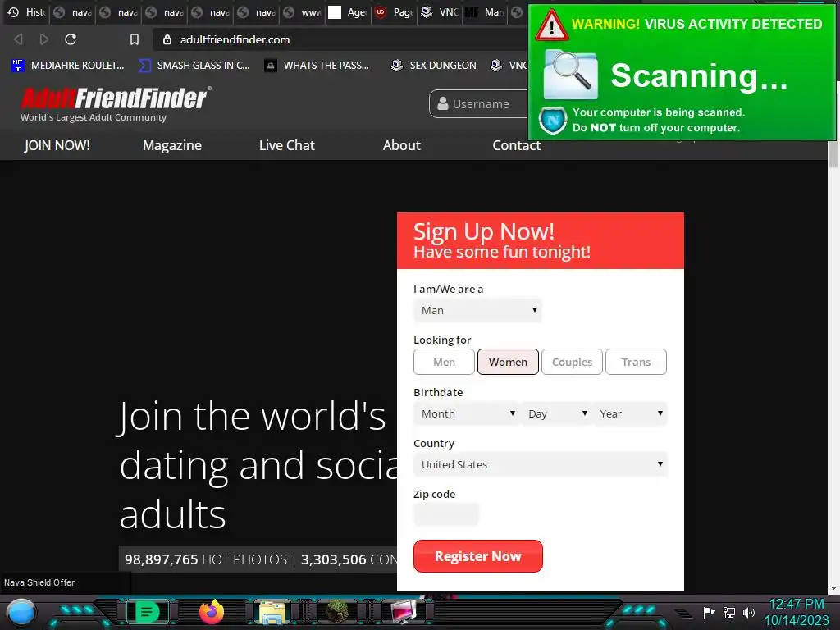Open Live Chat in site navigation
Screen dimensions: 840x630
tap(286, 145)
